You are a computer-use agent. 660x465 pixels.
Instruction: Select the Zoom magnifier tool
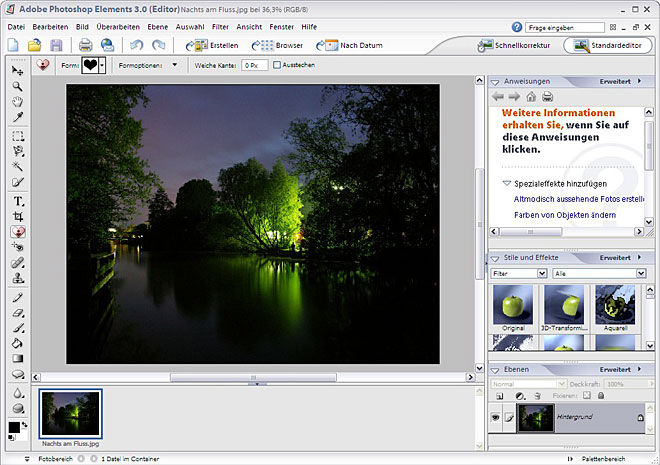(x=18, y=86)
